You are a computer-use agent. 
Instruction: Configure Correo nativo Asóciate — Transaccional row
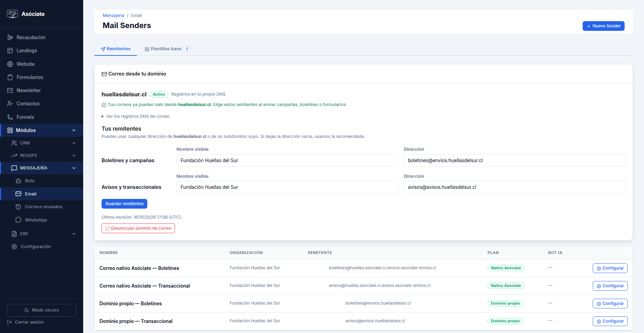610,286
